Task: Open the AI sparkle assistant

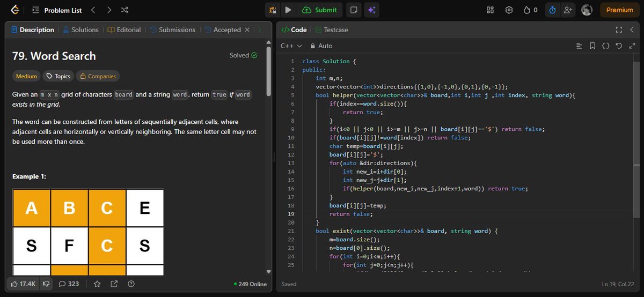Action: pyautogui.click(x=371, y=10)
